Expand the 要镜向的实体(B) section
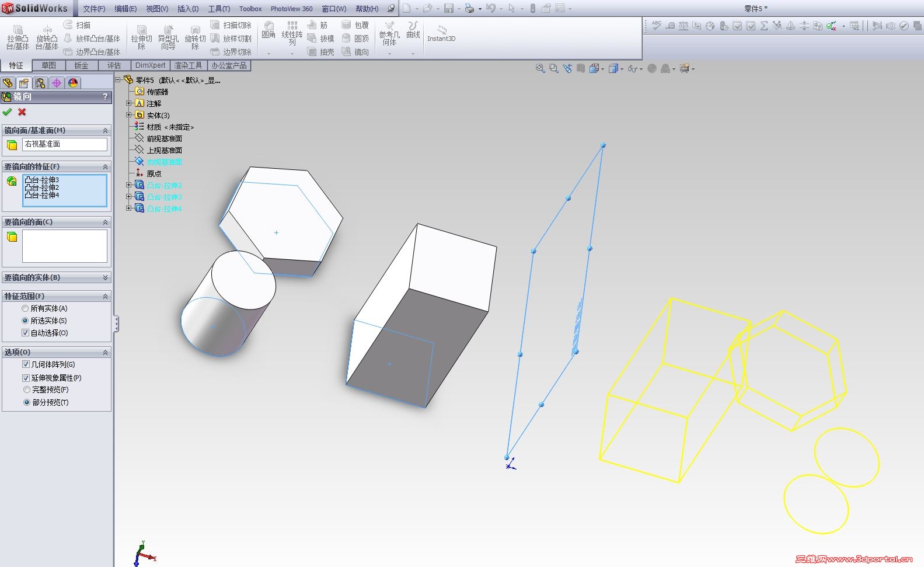The height and width of the screenshot is (567, 924). [x=106, y=277]
